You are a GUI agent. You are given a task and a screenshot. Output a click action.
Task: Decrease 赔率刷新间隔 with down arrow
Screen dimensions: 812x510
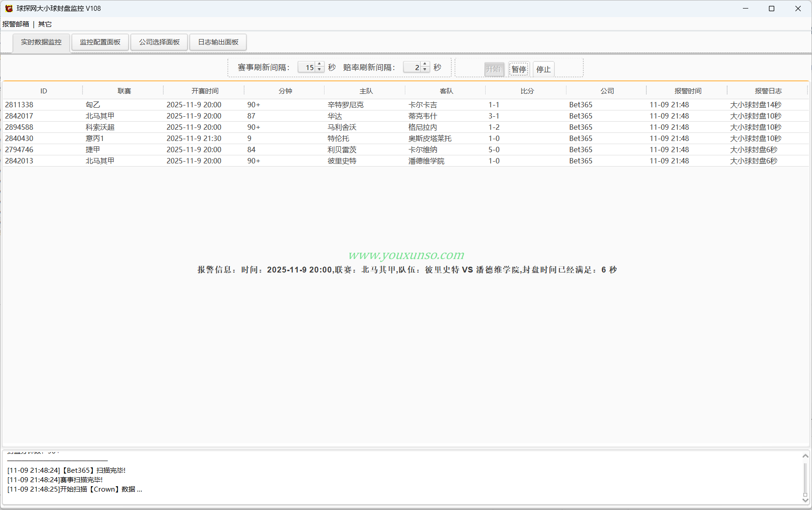point(425,70)
